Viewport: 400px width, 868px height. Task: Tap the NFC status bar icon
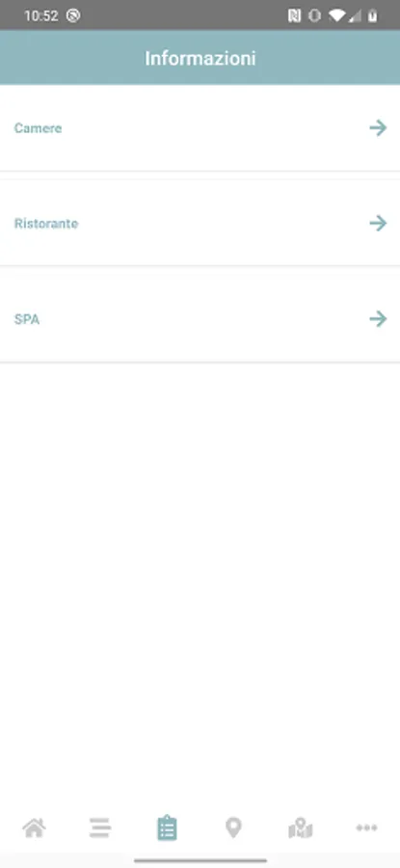pos(294,15)
